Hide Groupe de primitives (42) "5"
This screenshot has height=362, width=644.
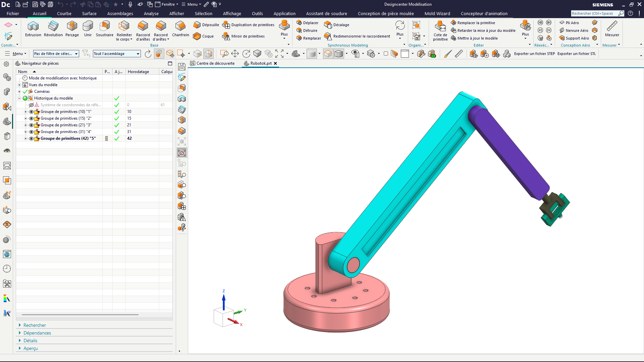(x=31, y=138)
